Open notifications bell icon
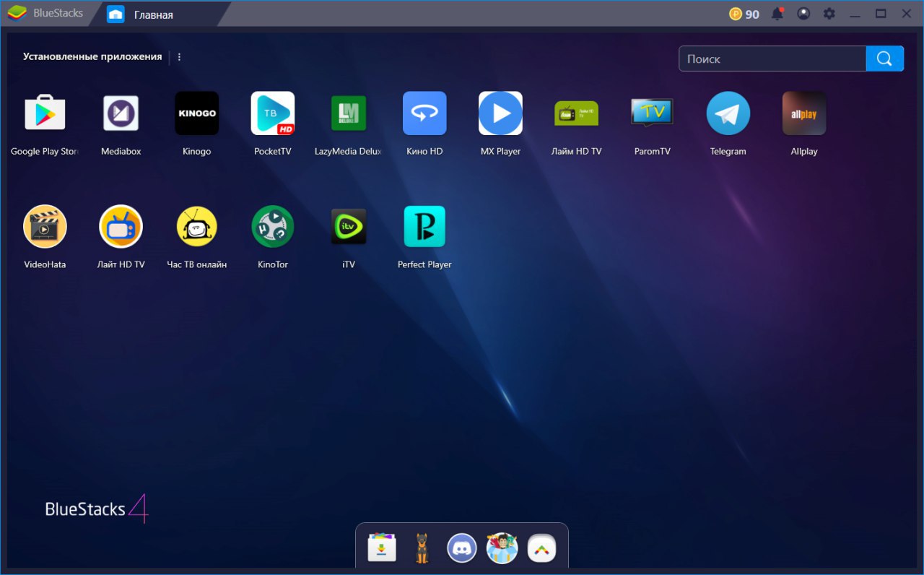 tap(777, 14)
